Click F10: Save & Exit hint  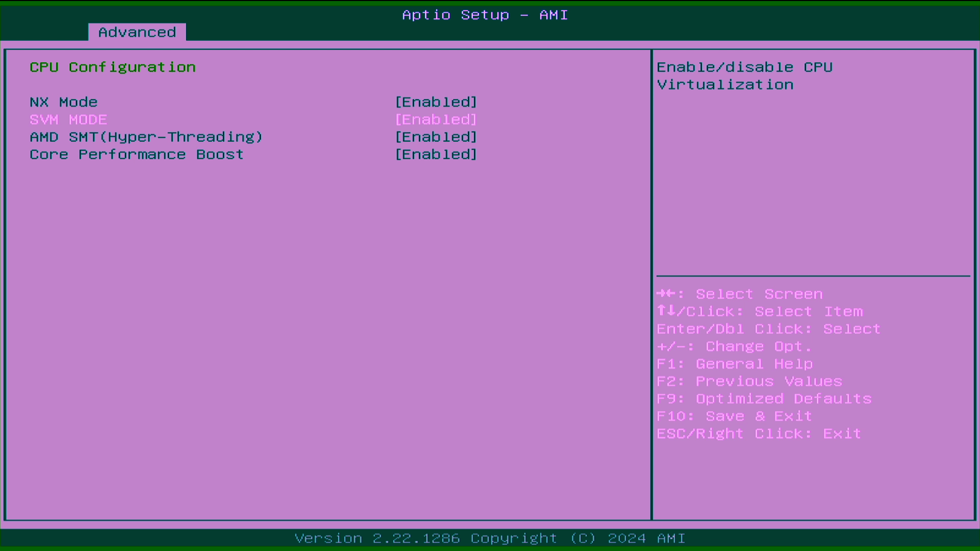[734, 416]
